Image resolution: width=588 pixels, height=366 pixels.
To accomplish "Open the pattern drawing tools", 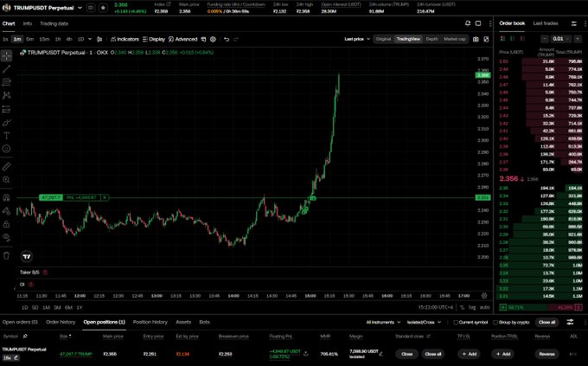I will pyautogui.click(x=6, y=96).
